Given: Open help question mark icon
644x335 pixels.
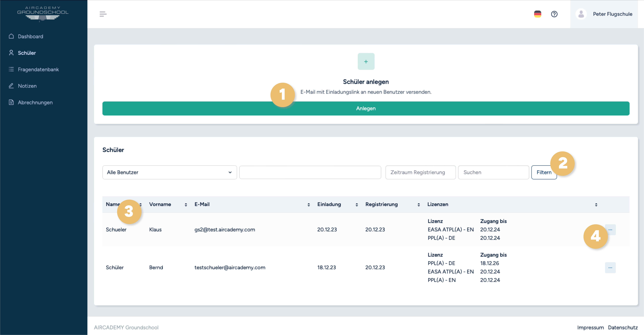Looking at the screenshot, I should 554,14.
